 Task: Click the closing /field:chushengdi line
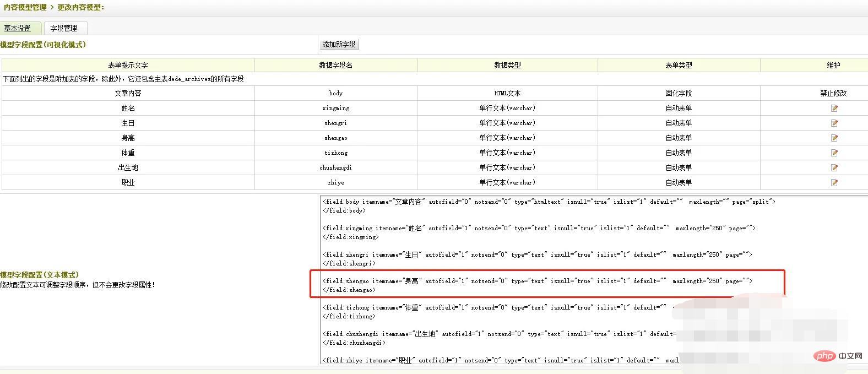tap(354, 343)
